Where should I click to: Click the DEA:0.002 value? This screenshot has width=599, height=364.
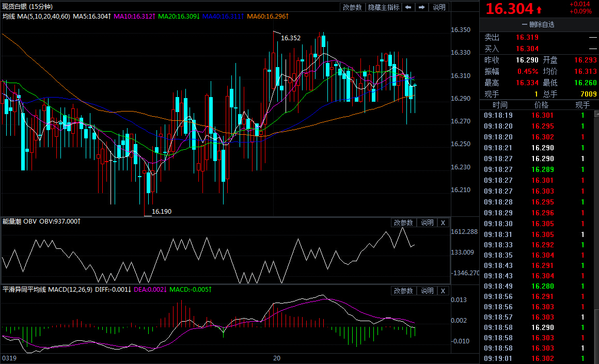[x=150, y=290]
